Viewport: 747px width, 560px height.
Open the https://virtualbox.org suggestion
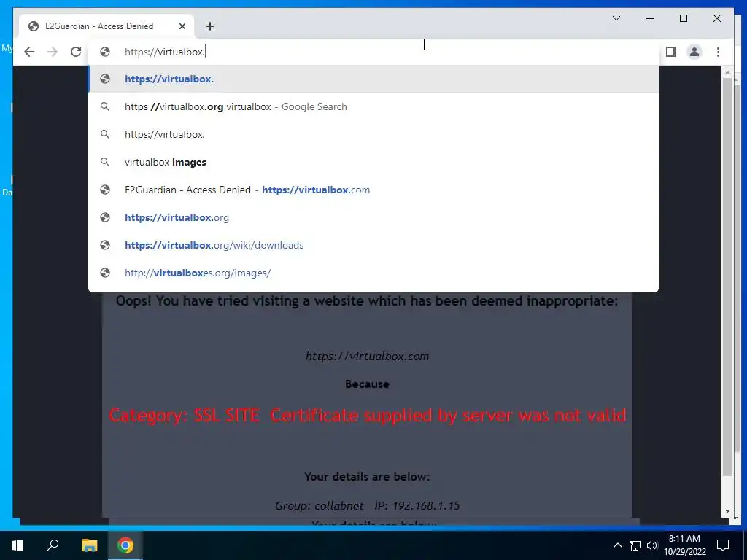(x=373, y=217)
